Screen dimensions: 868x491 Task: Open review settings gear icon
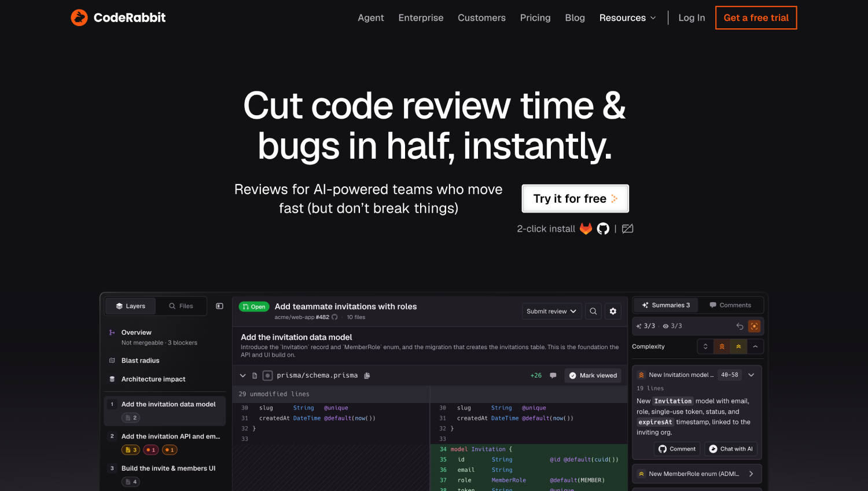click(613, 312)
